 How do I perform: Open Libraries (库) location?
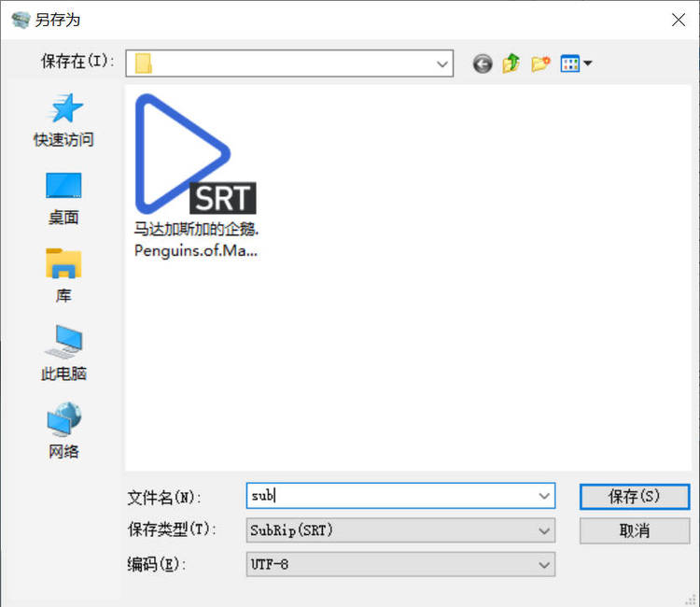coord(63,276)
